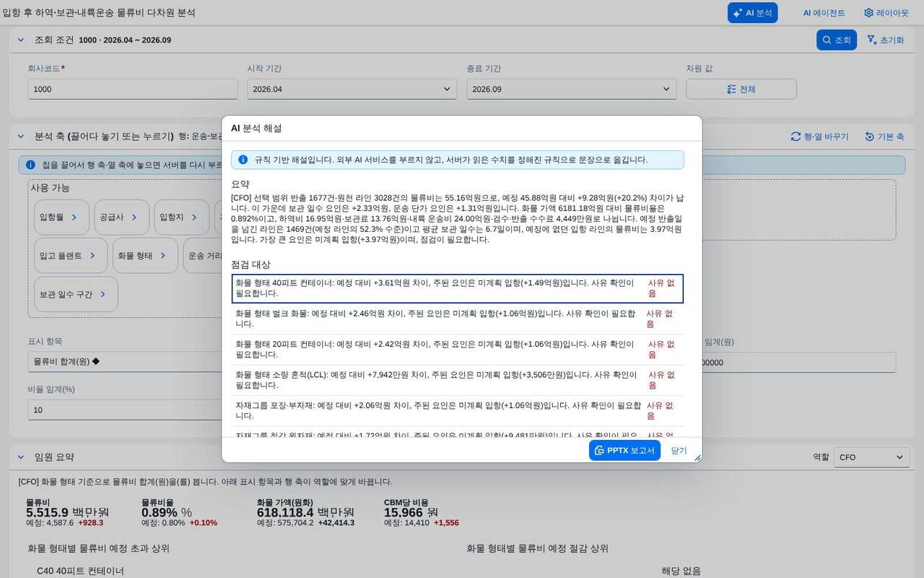Select the 자재그룹 포장·부자재 row
This screenshot has width=924, height=578.
pyautogui.click(x=458, y=410)
